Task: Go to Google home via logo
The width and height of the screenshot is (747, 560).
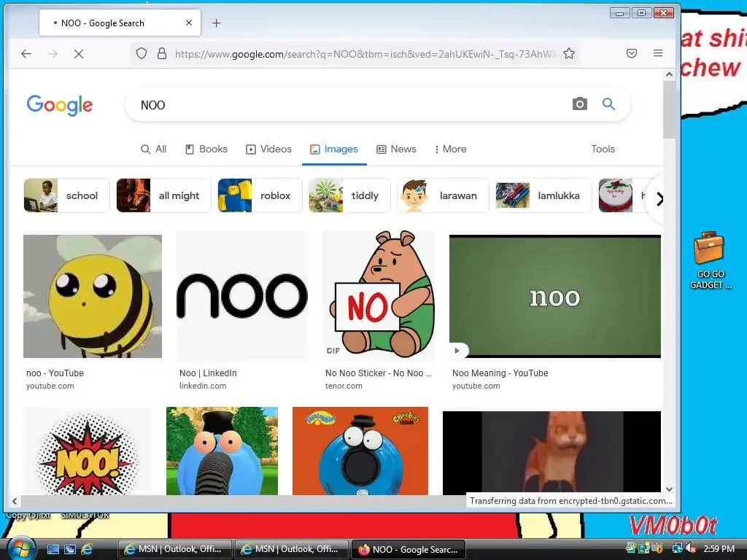Action: point(60,105)
